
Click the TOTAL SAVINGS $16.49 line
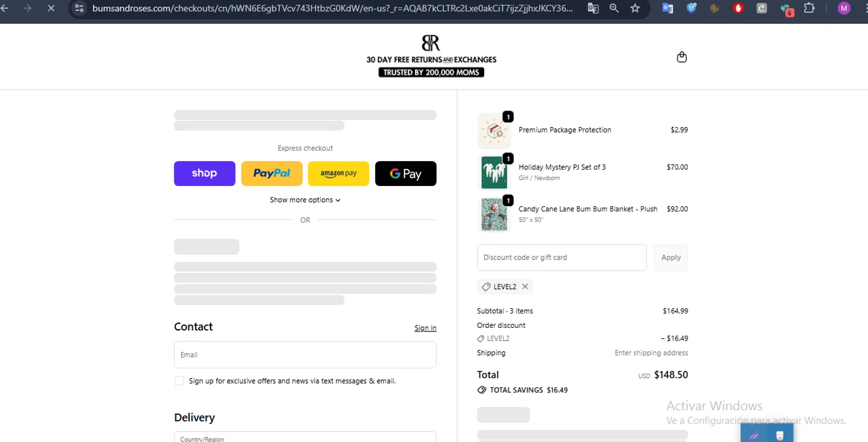[523, 390]
